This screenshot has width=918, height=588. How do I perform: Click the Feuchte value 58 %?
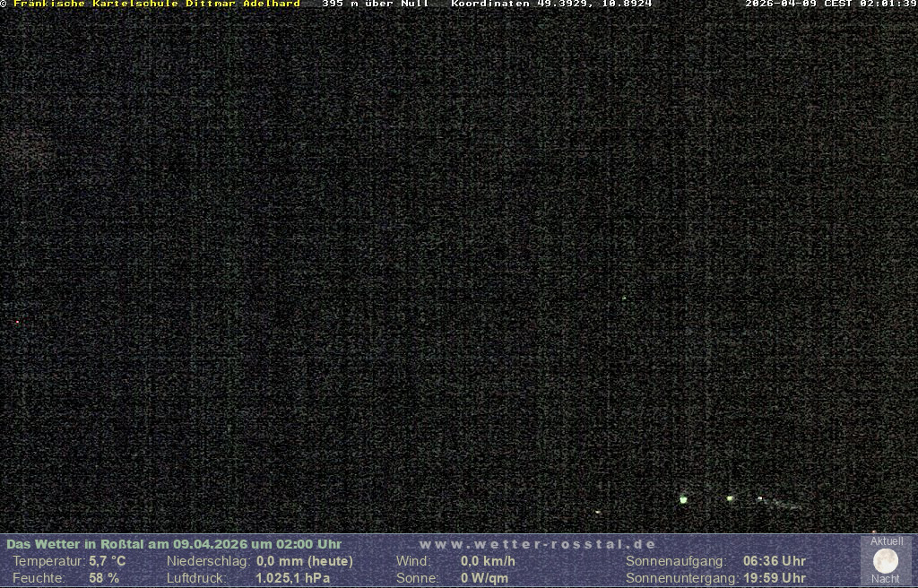[x=104, y=578]
